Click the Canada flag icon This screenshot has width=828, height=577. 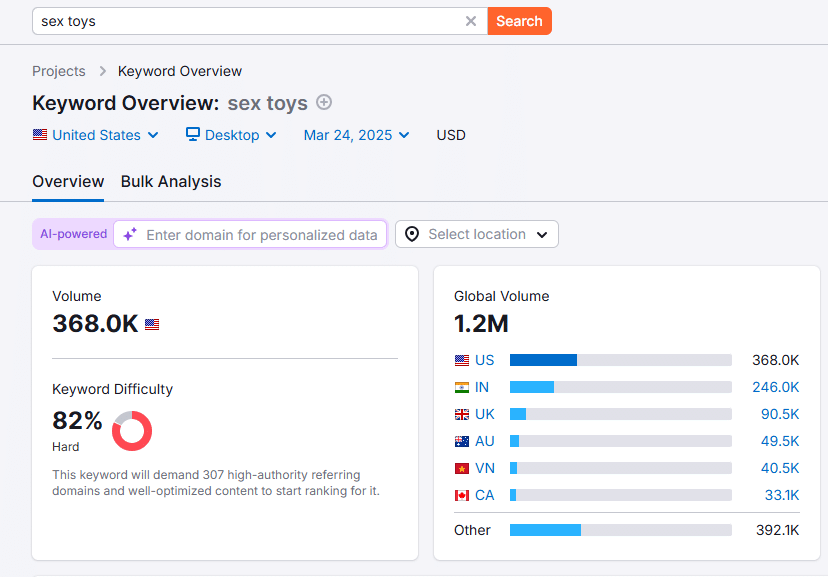click(462, 495)
